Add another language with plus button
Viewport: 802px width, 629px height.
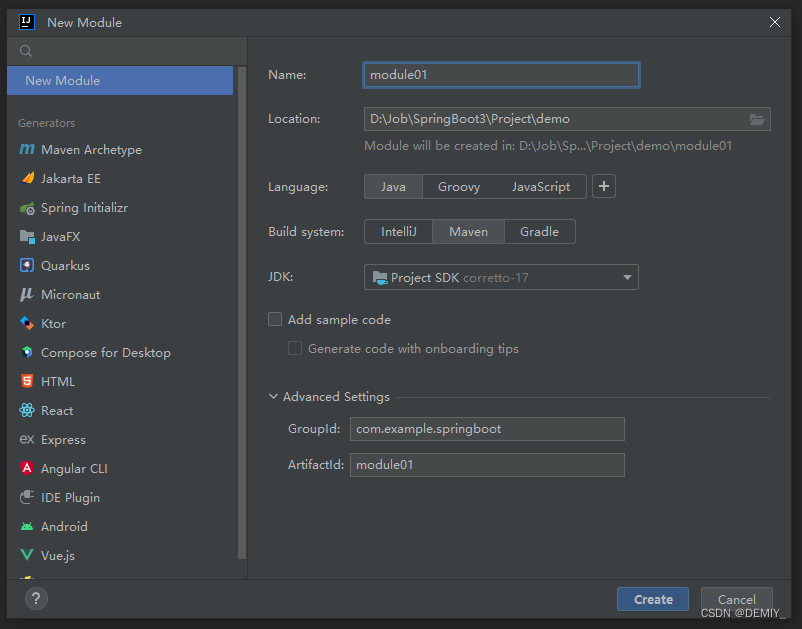[604, 186]
